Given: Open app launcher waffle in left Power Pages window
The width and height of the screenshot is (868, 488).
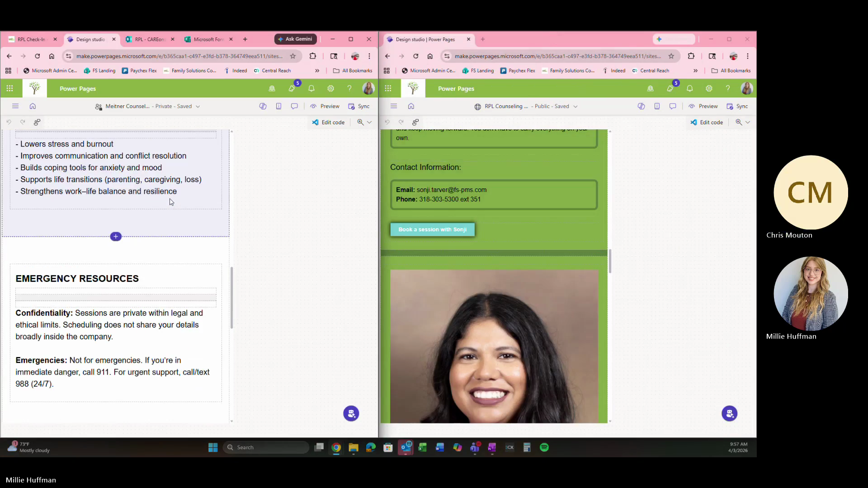Looking at the screenshot, I should pyautogui.click(x=9, y=89).
